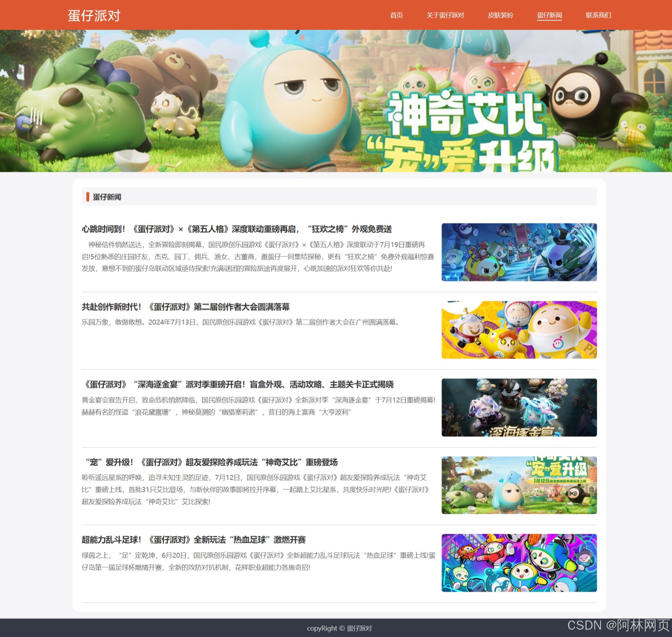Click the 蛋仔新闻 section heading
Image resolution: width=672 pixels, height=637 pixels.
click(x=107, y=197)
